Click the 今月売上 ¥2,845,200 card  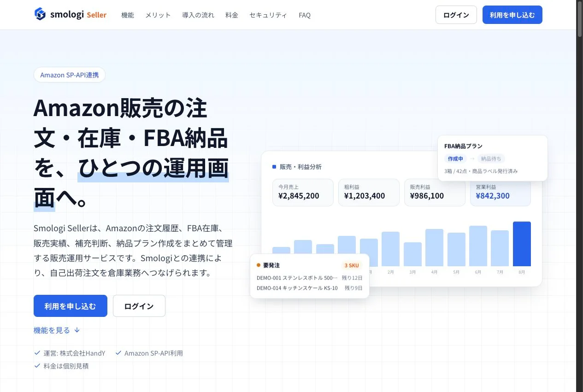[303, 192]
